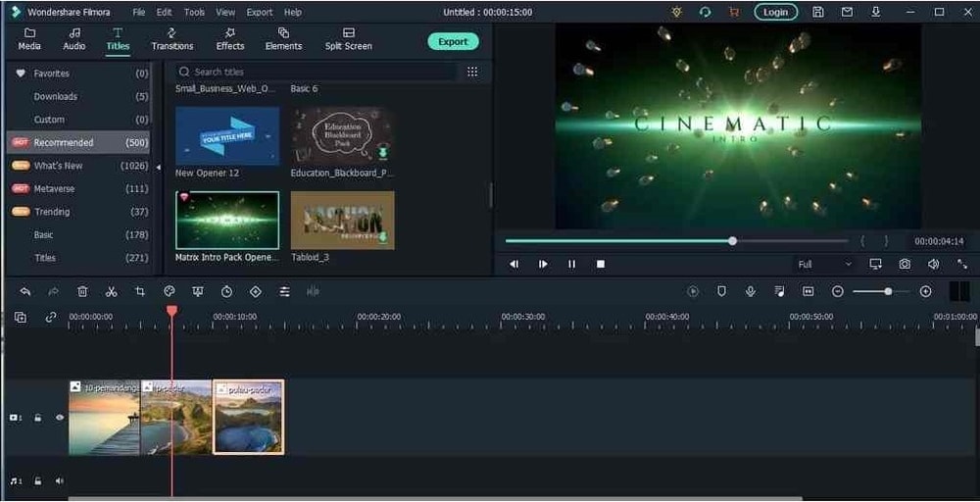This screenshot has height=502, width=980.
Task: Click the keyframe diamond icon
Action: (x=255, y=291)
